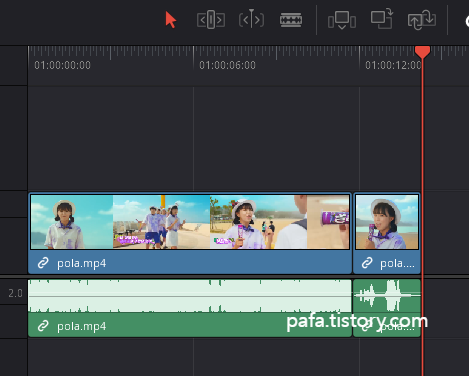
Task: Click the link icon on the short video clip
Action: [367, 263]
